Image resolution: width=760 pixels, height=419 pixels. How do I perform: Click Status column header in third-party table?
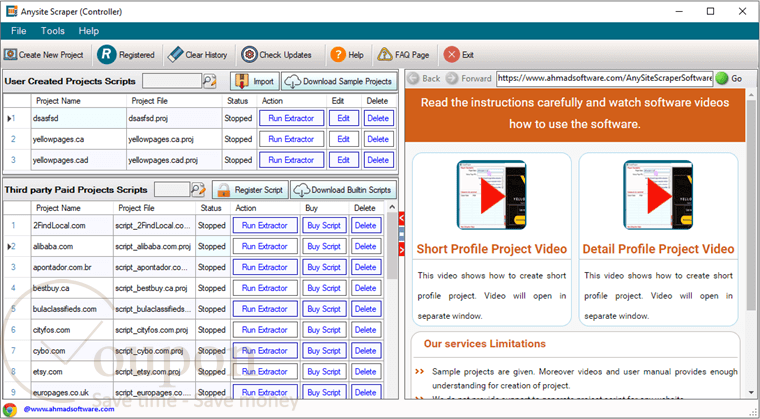tap(211, 208)
